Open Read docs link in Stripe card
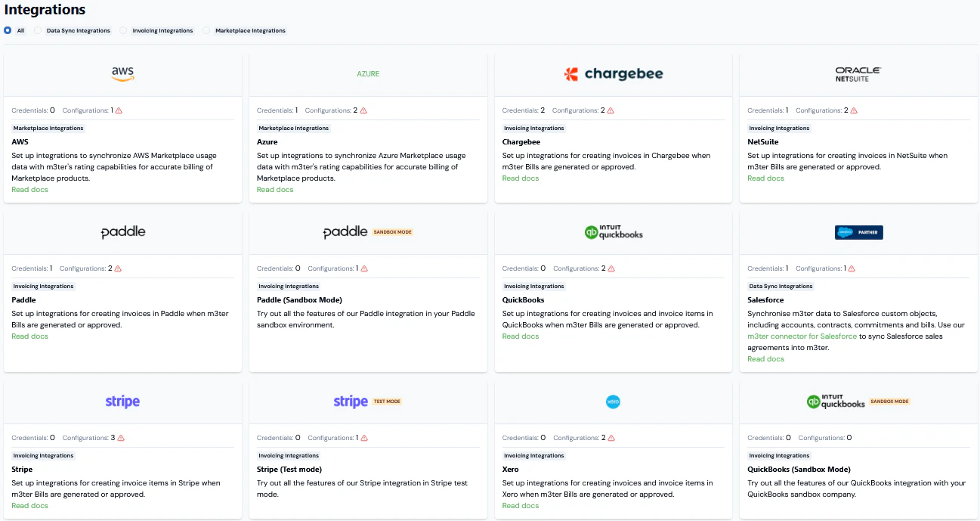 click(x=30, y=506)
